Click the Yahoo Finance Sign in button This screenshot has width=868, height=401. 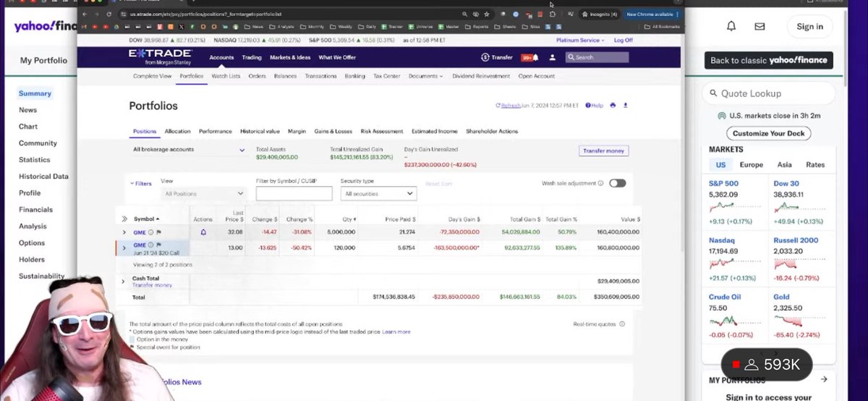[809, 26]
